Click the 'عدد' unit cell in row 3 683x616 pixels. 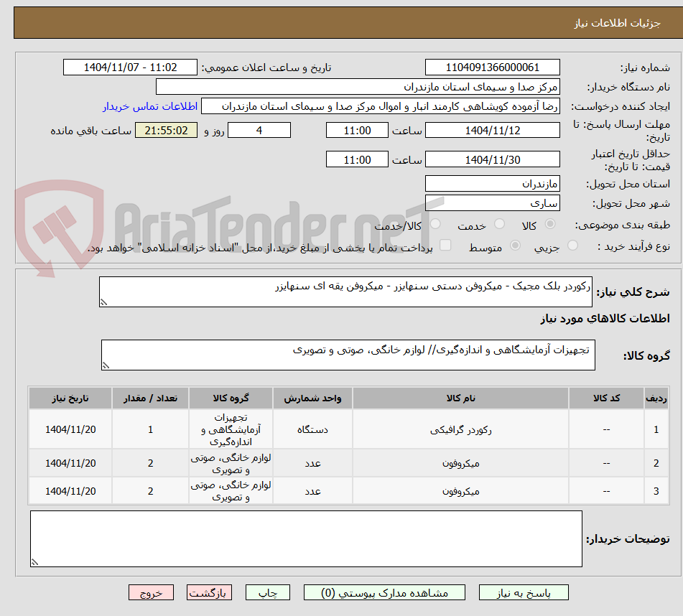tap(312, 491)
